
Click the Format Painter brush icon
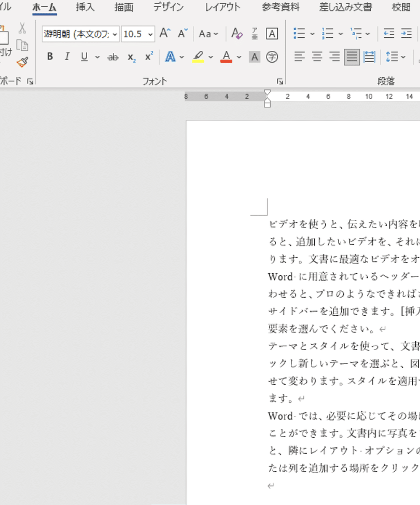(x=22, y=63)
